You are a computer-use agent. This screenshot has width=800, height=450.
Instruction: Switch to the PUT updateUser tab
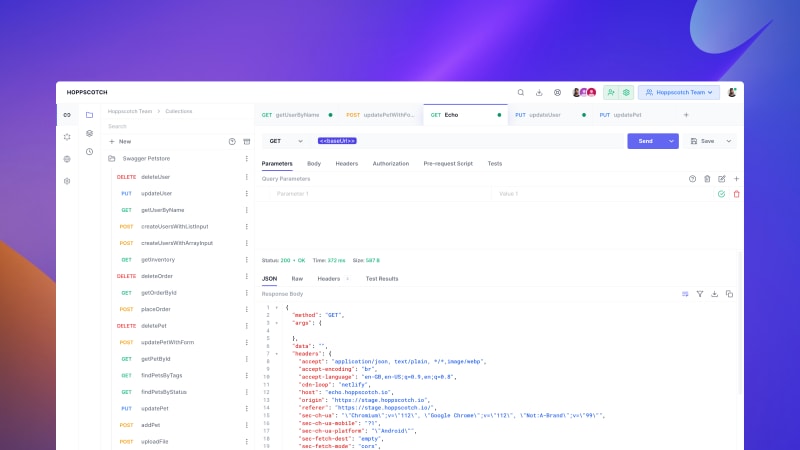coord(550,115)
